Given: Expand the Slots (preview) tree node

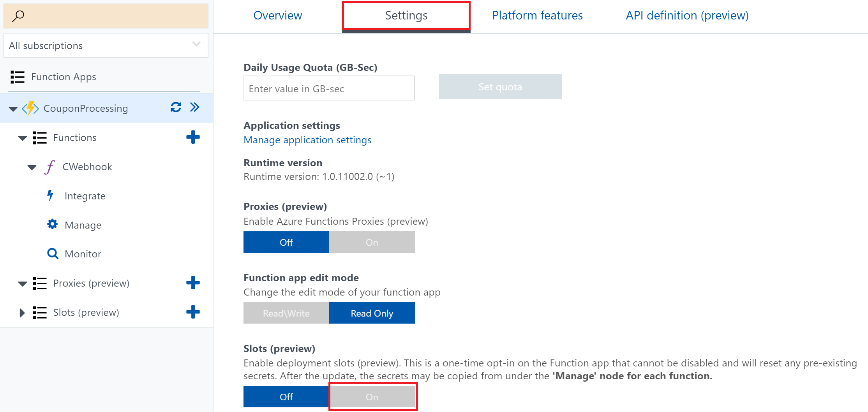Looking at the screenshot, I should click(x=22, y=313).
